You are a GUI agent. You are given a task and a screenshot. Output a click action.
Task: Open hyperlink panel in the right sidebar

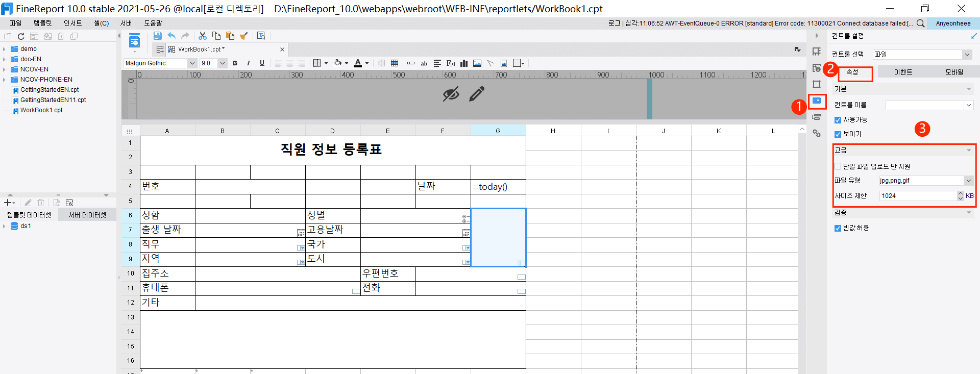tap(817, 133)
